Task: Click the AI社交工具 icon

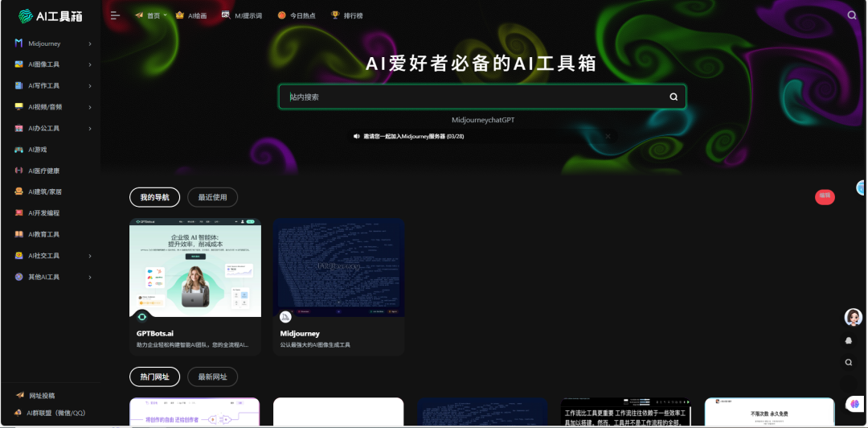Action: pos(18,256)
